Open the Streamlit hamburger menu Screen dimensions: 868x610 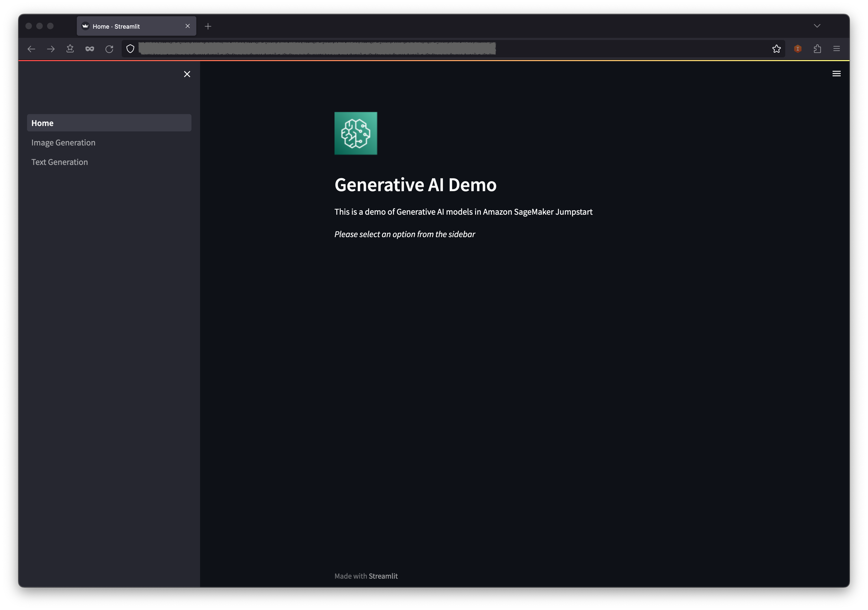click(x=836, y=74)
